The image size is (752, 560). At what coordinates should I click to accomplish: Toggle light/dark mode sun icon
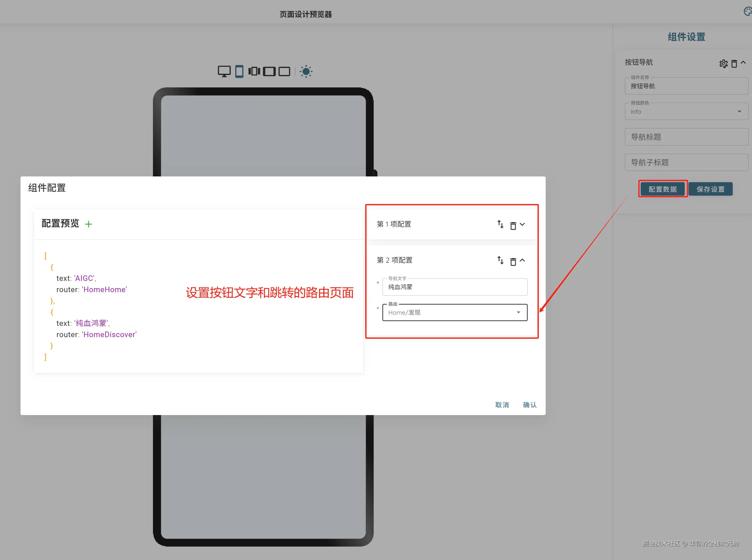pos(306,71)
